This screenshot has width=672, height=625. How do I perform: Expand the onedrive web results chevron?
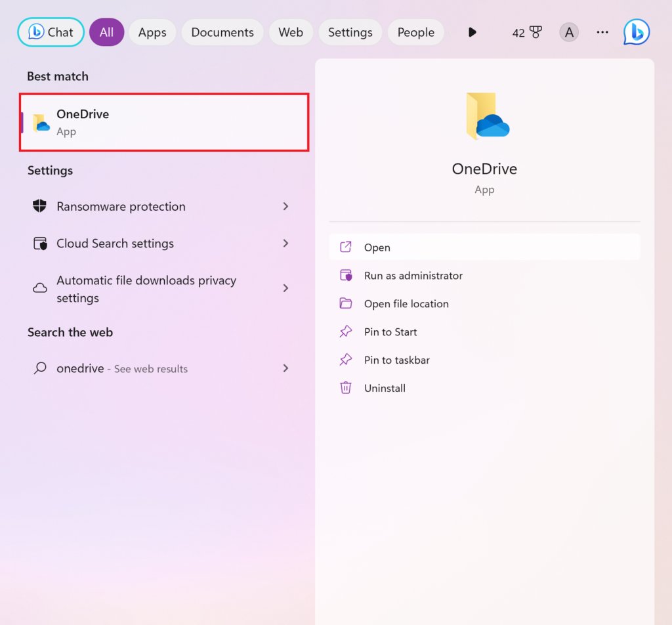tap(285, 368)
